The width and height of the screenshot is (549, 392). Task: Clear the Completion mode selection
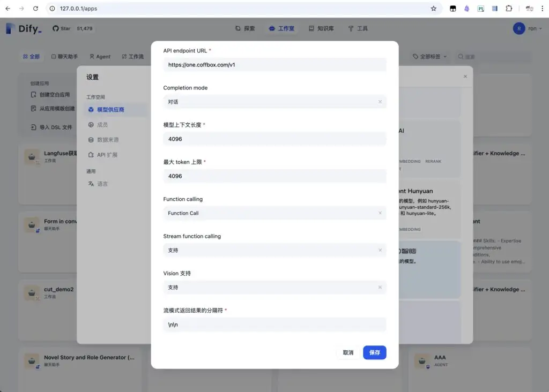(380, 102)
